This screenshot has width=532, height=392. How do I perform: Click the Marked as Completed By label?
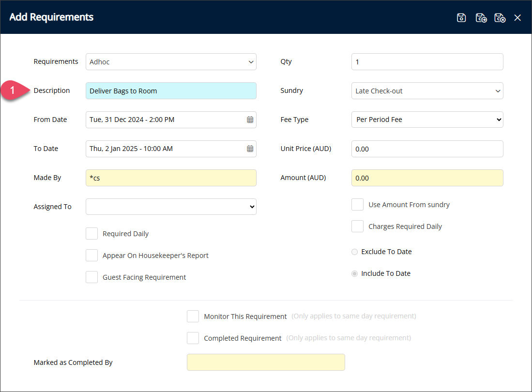coord(73,362)
